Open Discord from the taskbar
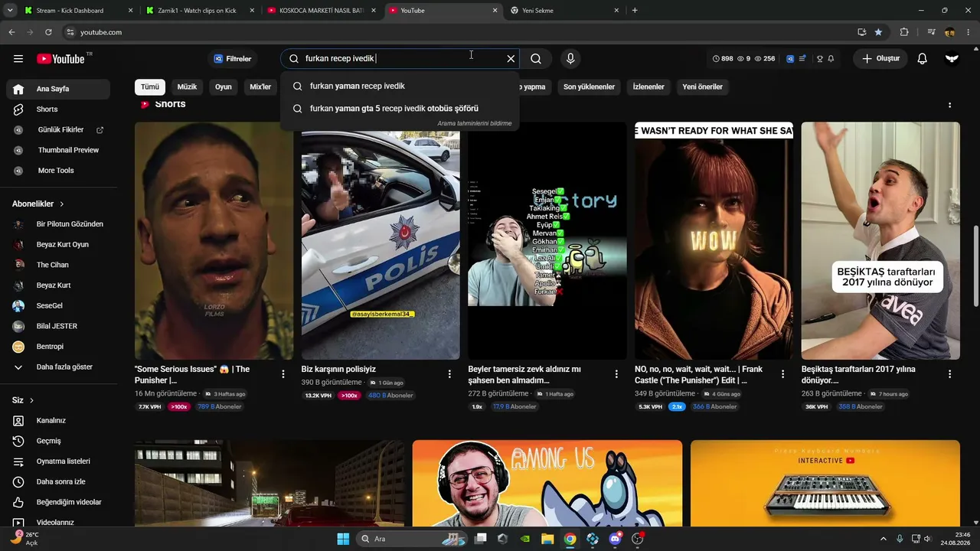Viewport: 980px width, 551px height. [x=616, y=539]
